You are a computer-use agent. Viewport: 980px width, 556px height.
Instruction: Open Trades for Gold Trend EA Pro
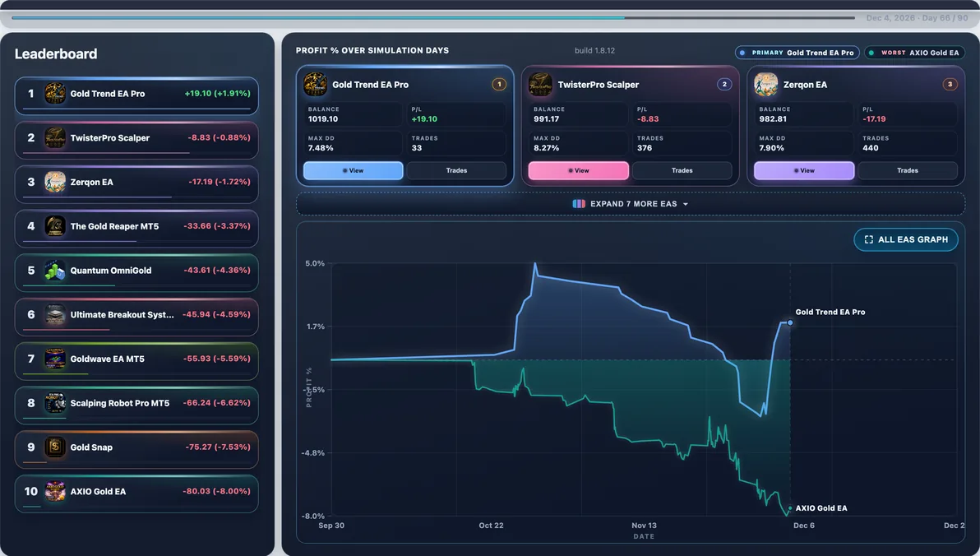coord(456,171)
